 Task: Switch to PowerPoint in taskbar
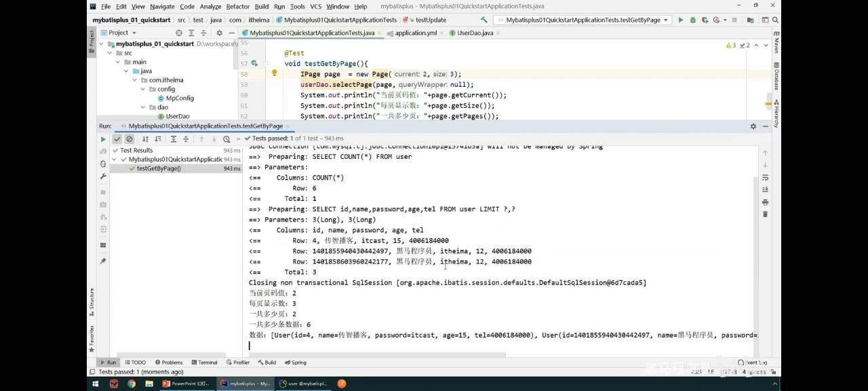pyautogui.click(x=186, y=384)
